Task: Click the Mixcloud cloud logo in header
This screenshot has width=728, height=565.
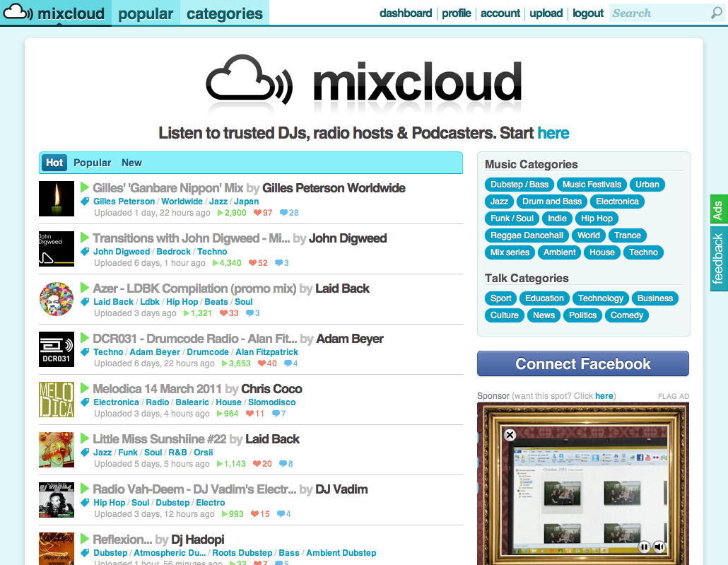Action: 18,13
